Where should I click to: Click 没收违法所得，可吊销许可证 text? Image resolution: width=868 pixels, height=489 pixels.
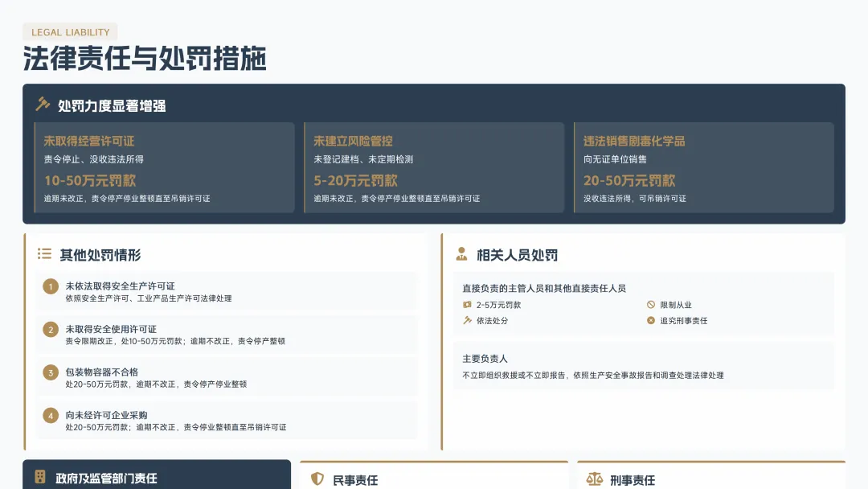pyautogui.click(x=634, y=199)
